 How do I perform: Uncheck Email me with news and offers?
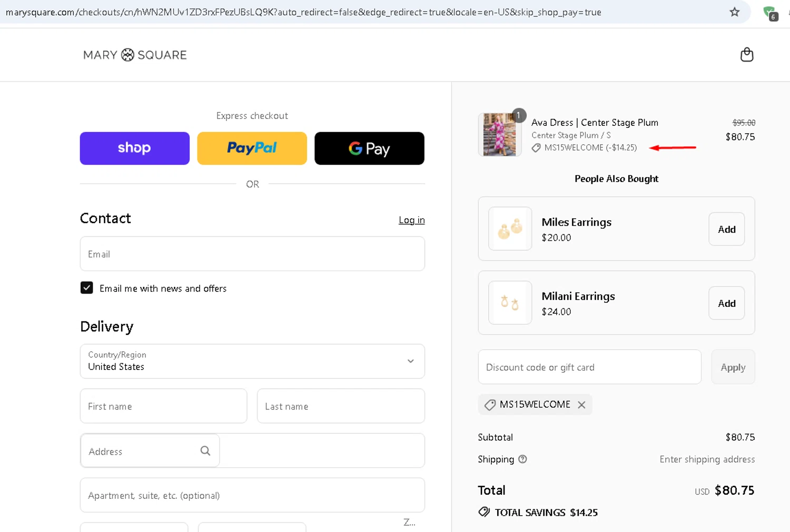tap(87, 288)
